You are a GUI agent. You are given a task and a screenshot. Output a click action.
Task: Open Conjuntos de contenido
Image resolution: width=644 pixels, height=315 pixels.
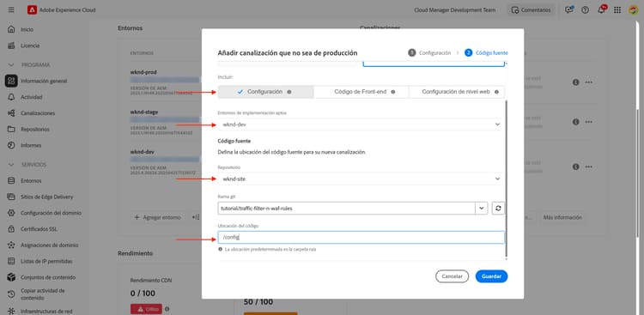[48, 277]
